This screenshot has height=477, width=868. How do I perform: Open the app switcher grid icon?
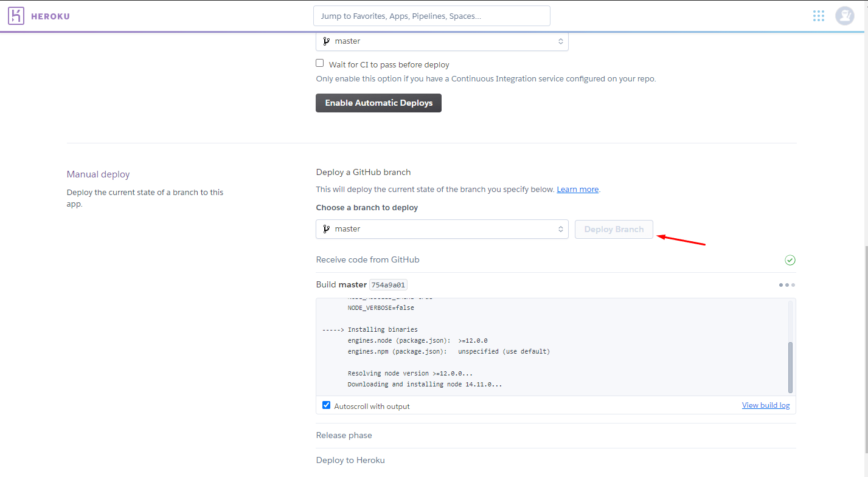click(x=819, y=16)
